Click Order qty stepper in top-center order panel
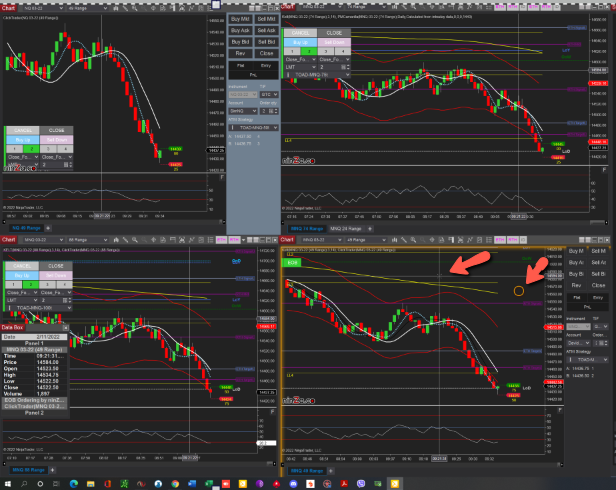This screenshot has height=490, width=616. coord(276,111)
